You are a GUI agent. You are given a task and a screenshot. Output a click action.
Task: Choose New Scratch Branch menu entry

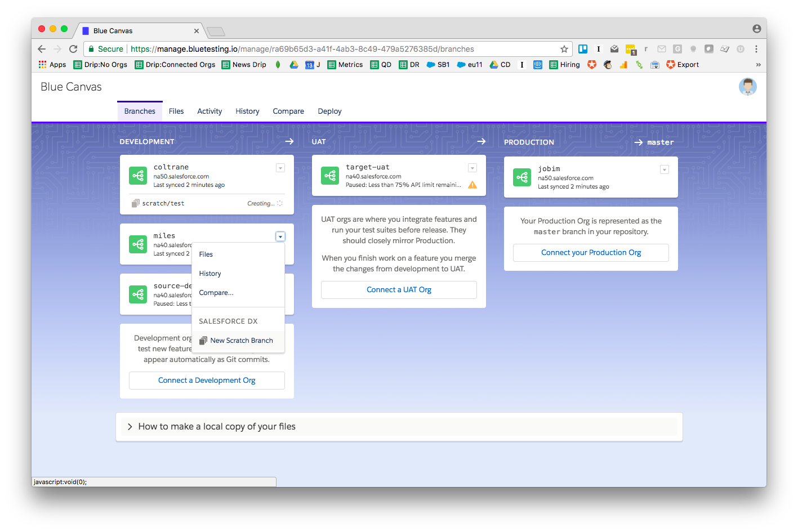pyautogui.click(x=238, y=341)
